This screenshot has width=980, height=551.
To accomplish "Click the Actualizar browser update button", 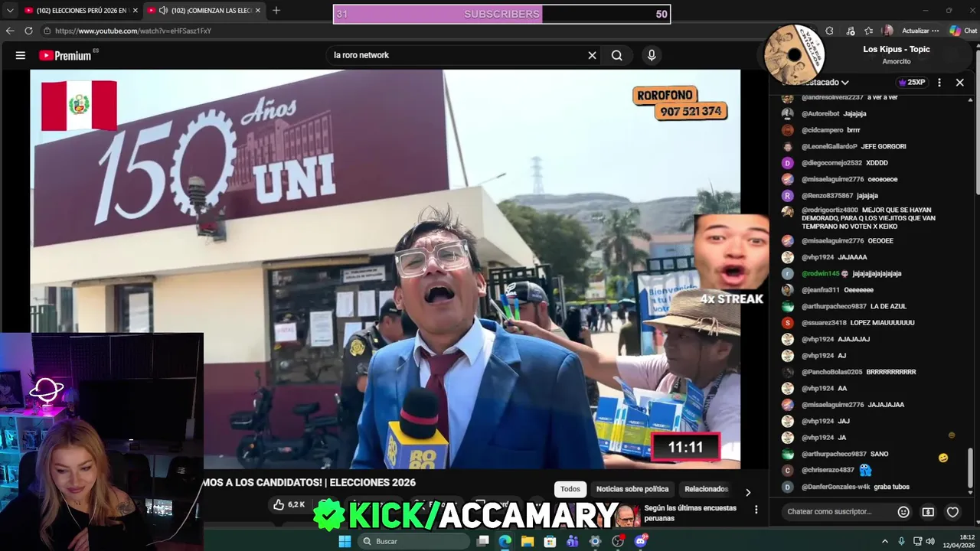I will [915, 31].
